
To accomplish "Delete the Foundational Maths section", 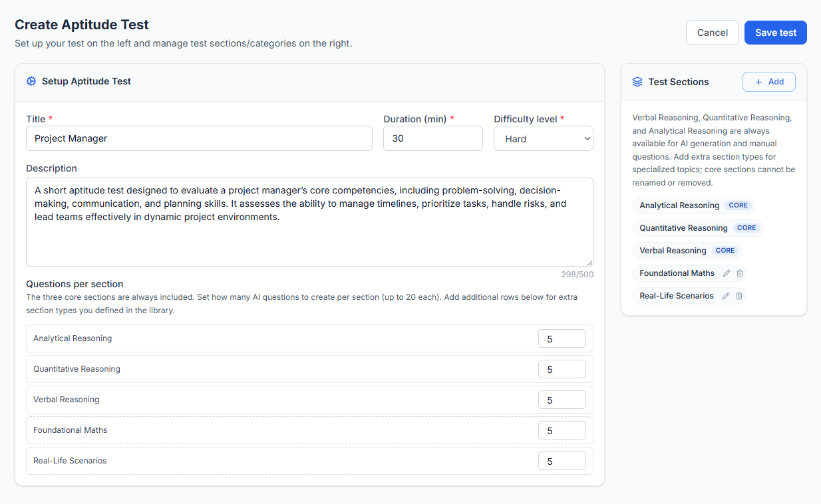I will click(740, 273).
